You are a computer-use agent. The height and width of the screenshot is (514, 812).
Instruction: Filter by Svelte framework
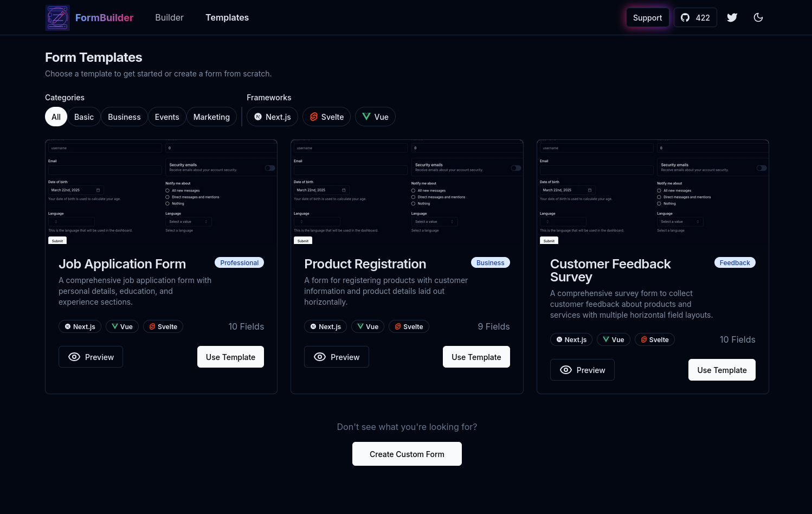tap(327, 117)
